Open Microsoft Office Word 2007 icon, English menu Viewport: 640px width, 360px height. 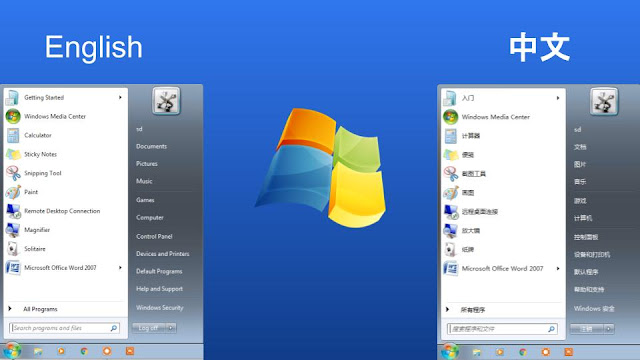[13, 268]
